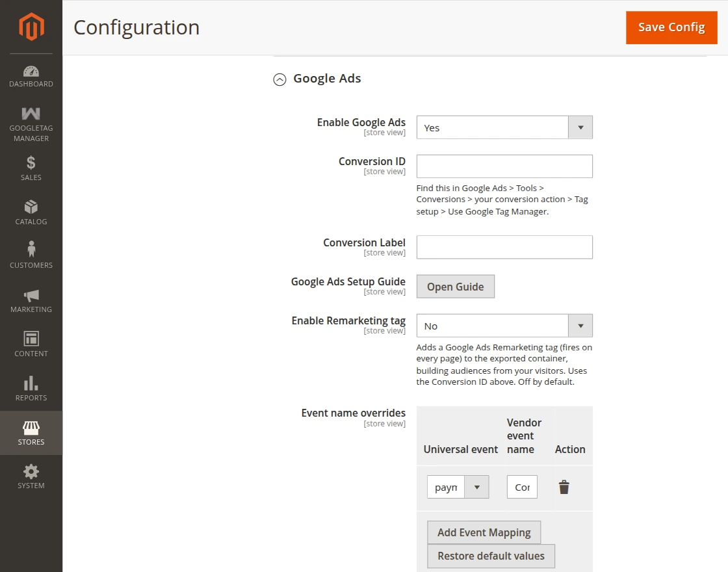The width and height of the screenshot is (728, 572).
Task: Click the Enable Remarketing tag label
Action: pyautogui.click(x=348, y=320)
